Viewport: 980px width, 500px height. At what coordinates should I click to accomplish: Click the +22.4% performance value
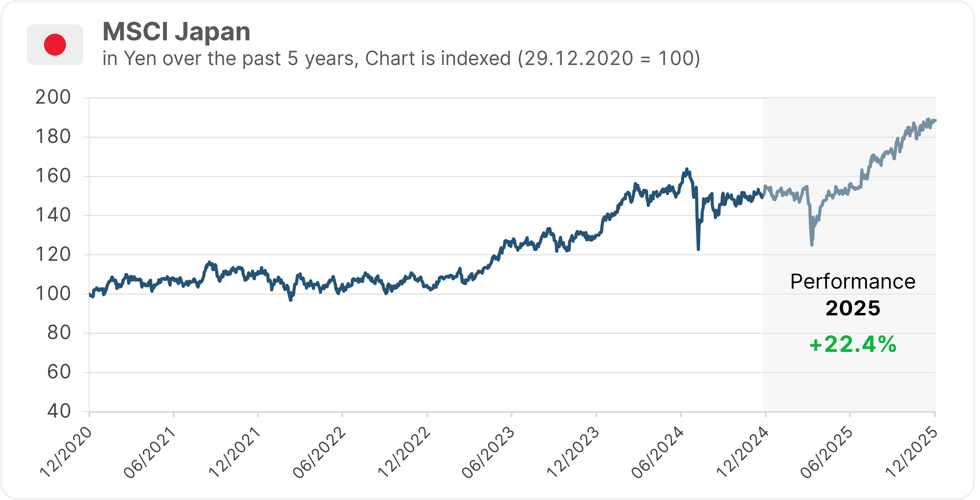point(853,345)
